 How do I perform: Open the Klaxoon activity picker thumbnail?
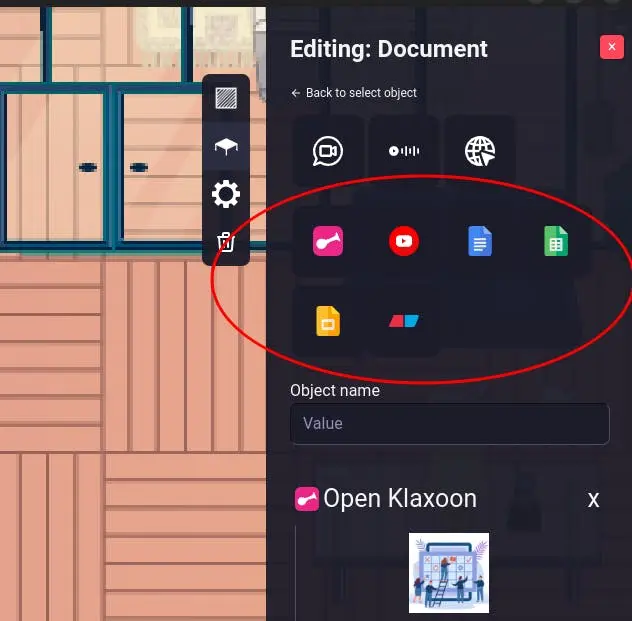pyautogui.click(x=449, y=573)
